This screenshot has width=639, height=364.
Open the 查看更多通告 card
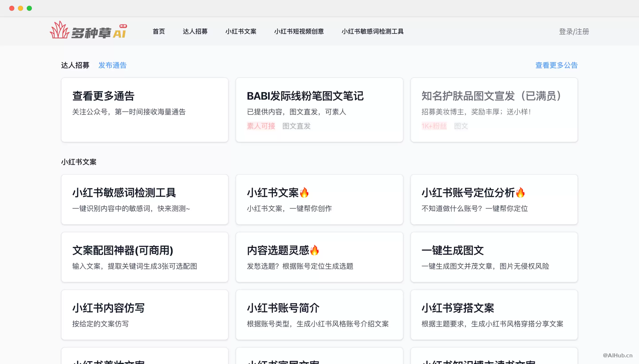click(x=145, y=110)
